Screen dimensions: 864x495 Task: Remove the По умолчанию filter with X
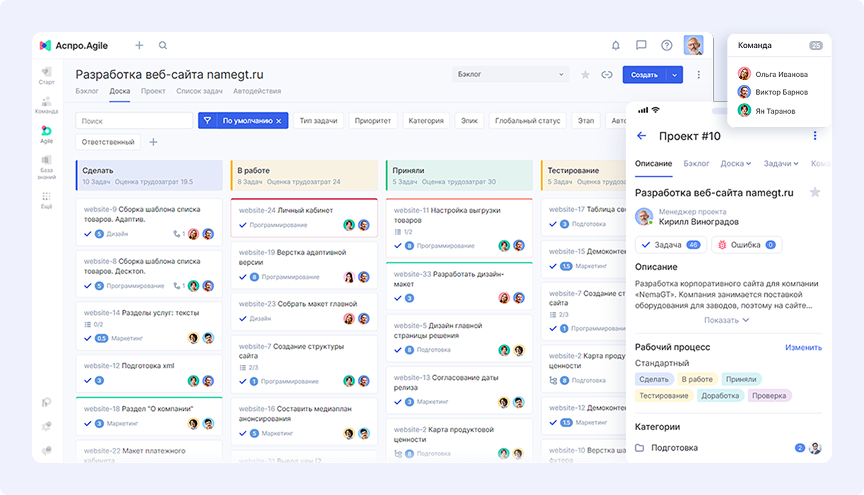[279, 121]
